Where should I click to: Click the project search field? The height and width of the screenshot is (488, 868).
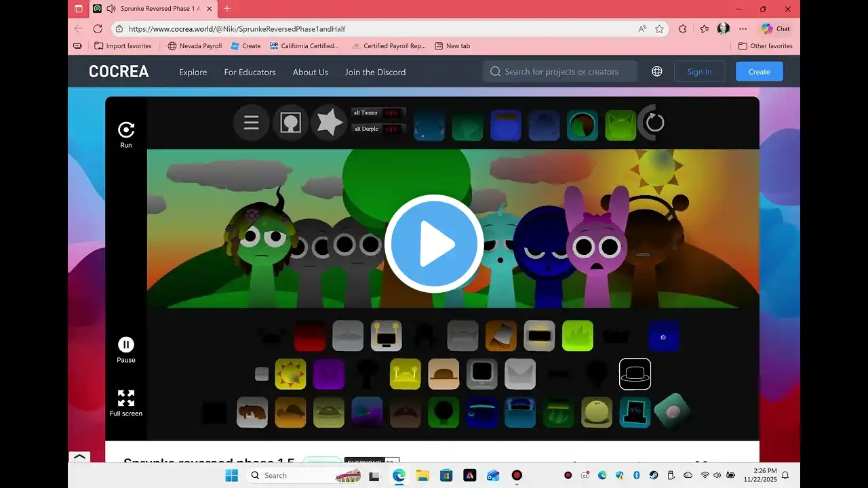point(560,71)
